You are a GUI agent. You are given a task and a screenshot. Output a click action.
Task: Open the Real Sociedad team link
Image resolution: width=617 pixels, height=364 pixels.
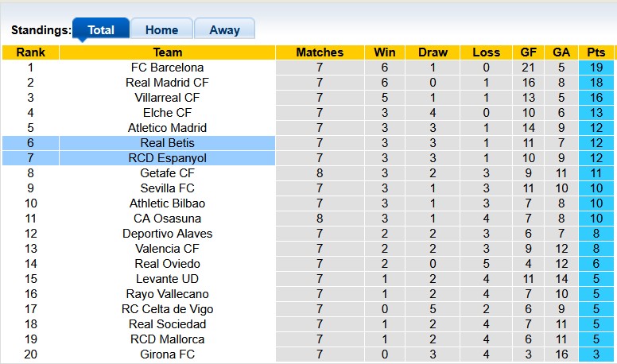click(167, 324)
